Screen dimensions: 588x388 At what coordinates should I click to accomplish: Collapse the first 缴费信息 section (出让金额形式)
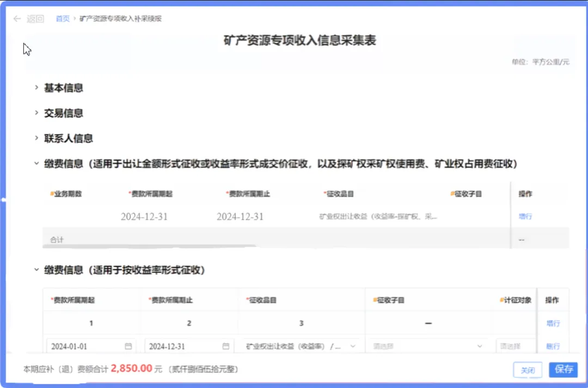pos(36,163)
